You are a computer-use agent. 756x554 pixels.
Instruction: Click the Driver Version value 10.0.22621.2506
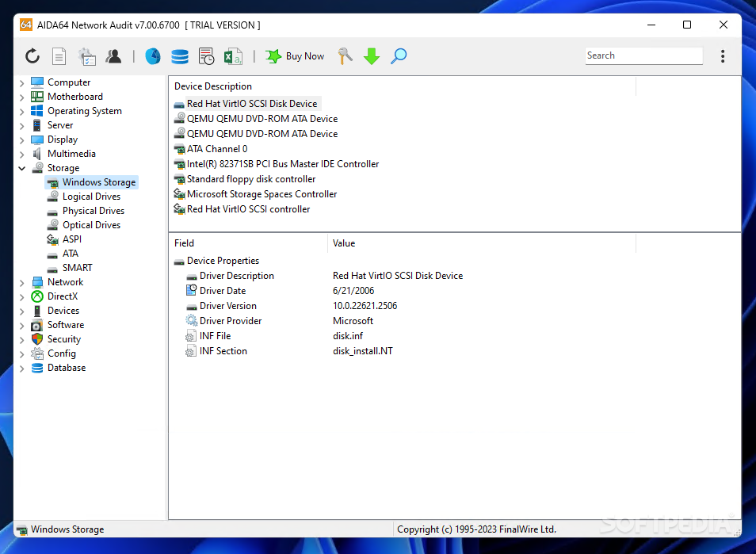tap(365, 306)
